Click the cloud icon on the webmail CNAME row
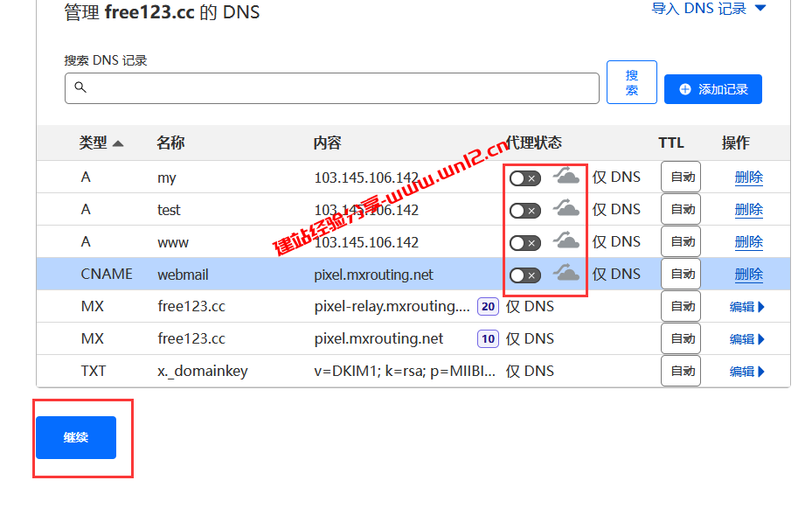Screen dimensions: 812x515 [566, 274]
